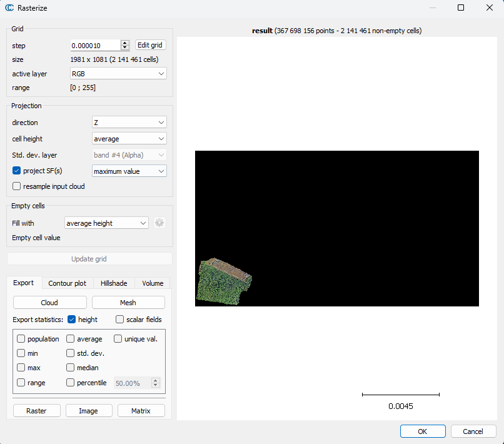Enable scalar fields export checkbox
504x444 pixels.
tap(120, 320)
